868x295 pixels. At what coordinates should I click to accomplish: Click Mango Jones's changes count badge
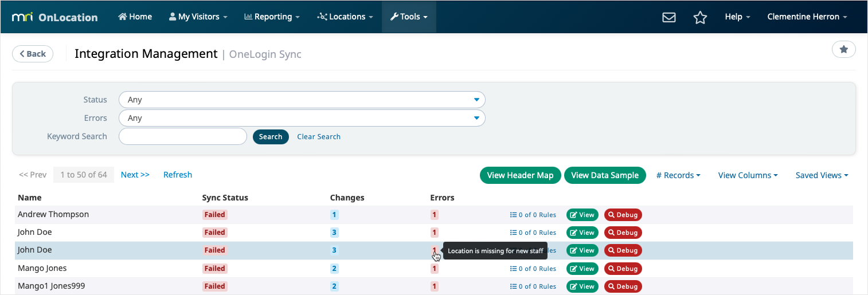(x=334, y=269)
